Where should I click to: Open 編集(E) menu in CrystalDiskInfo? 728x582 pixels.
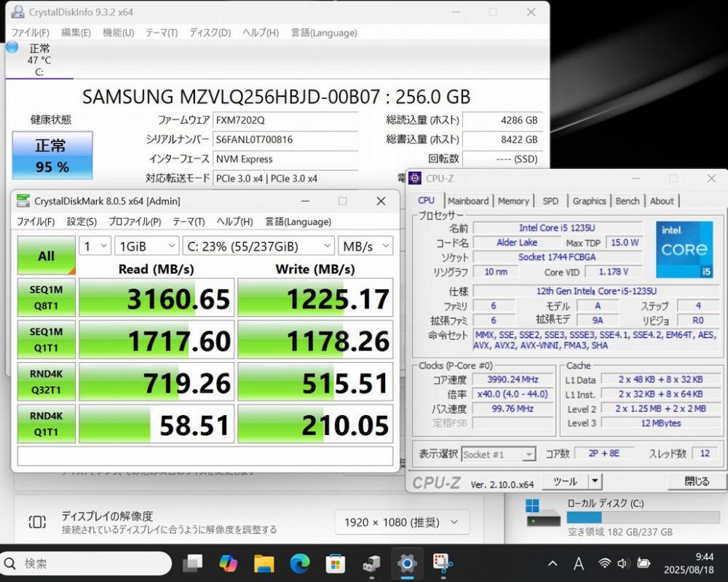(x=76, y=33)
